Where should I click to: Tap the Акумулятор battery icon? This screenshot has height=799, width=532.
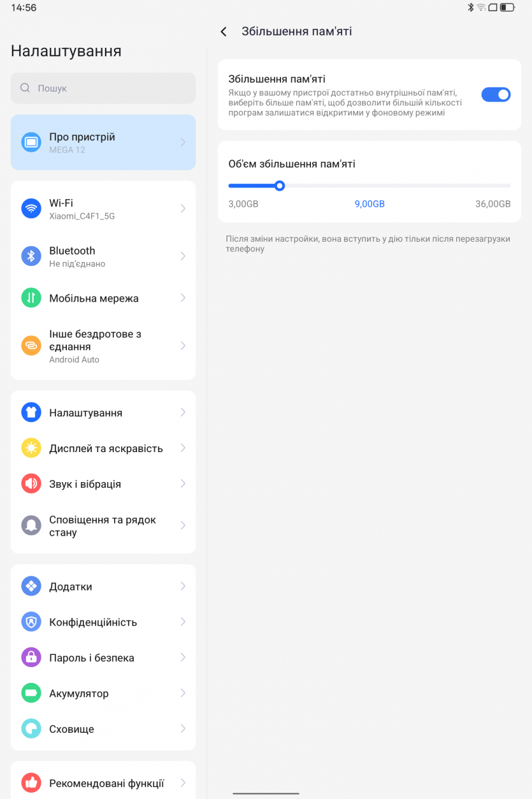31,693
